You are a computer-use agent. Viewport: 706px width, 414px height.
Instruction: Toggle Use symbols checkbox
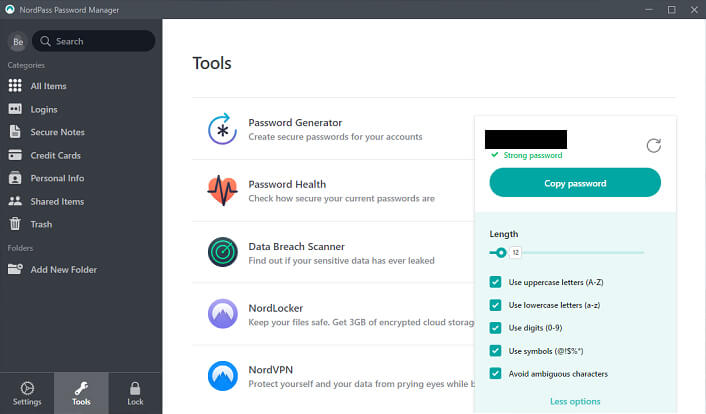(x=495, y=350)
